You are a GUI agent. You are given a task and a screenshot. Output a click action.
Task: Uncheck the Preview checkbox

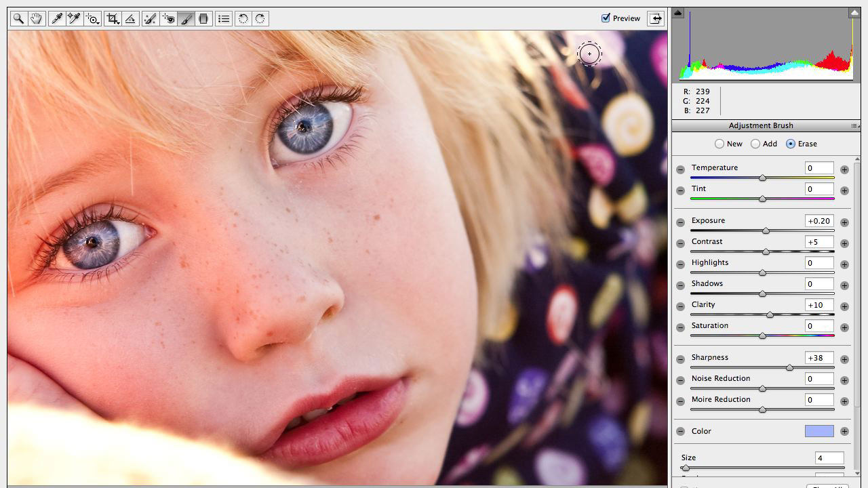[x=606, y=18]
